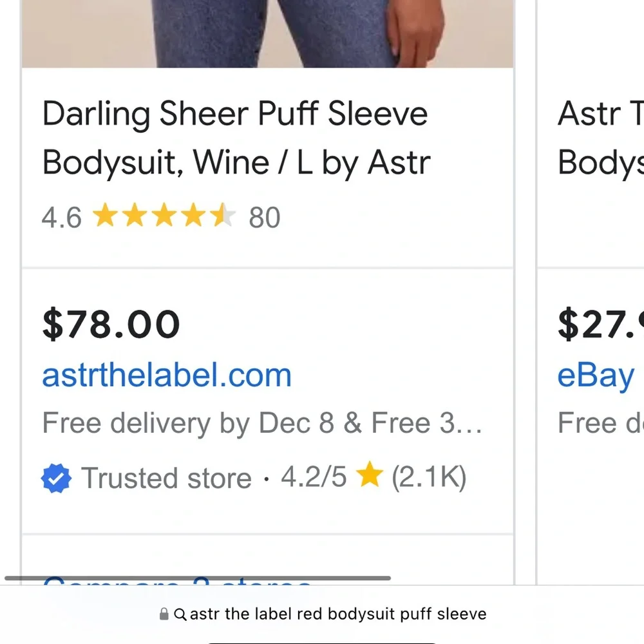
Task: Click the blue Trusted store badge icon
Action: [56, 478]
